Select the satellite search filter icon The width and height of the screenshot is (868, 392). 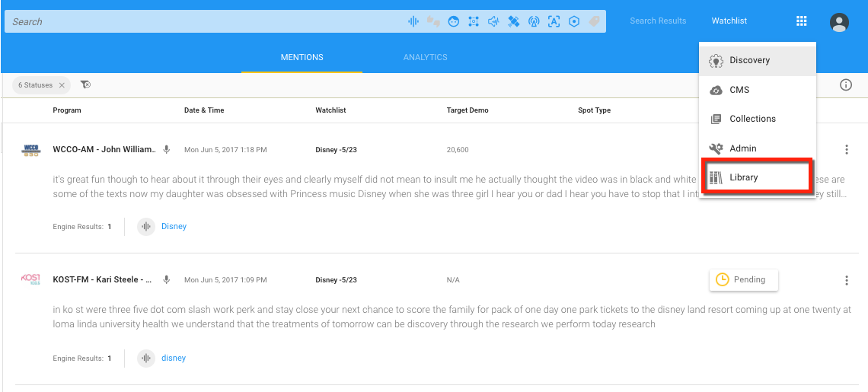click(x=514, y=21)
